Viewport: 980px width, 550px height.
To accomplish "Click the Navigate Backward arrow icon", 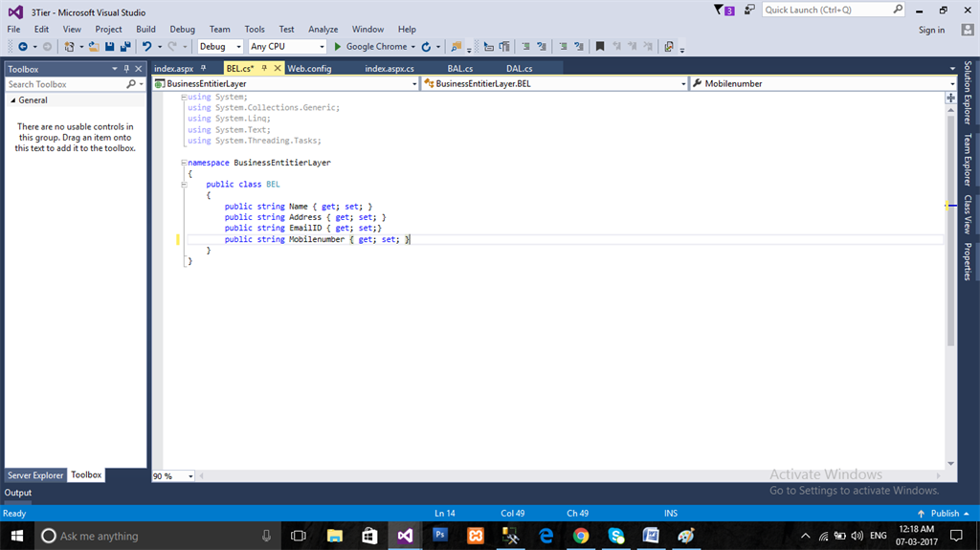I will coord(21,46).
